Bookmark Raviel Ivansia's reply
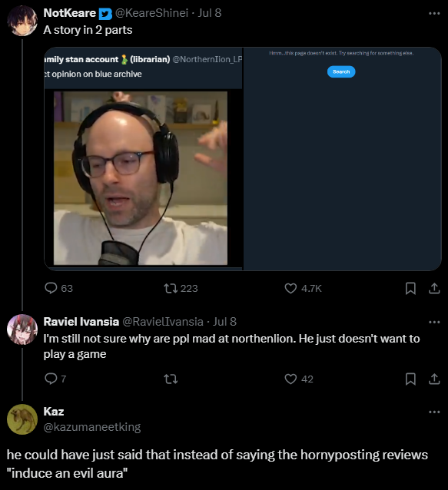Screen dimensions: 448x490 pos(410,379)
